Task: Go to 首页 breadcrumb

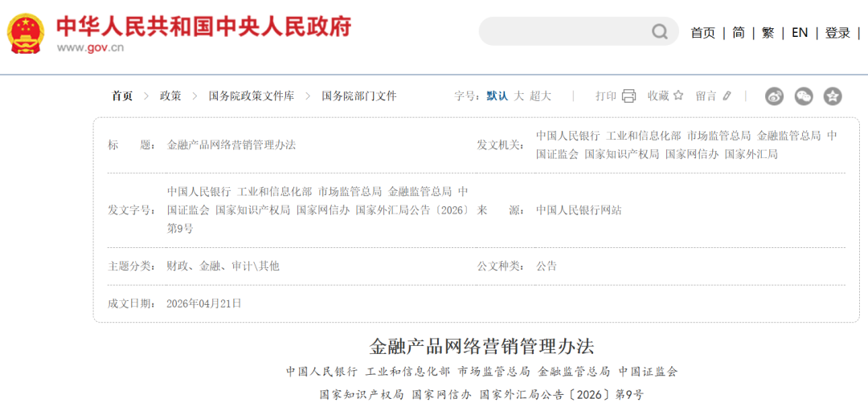Action: click(x=122, y=96)
